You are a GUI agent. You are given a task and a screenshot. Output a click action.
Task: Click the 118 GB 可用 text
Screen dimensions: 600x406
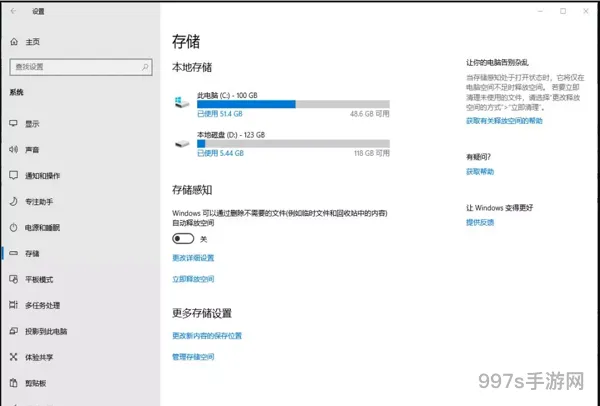pyautogui.click(x=371, y=153)
